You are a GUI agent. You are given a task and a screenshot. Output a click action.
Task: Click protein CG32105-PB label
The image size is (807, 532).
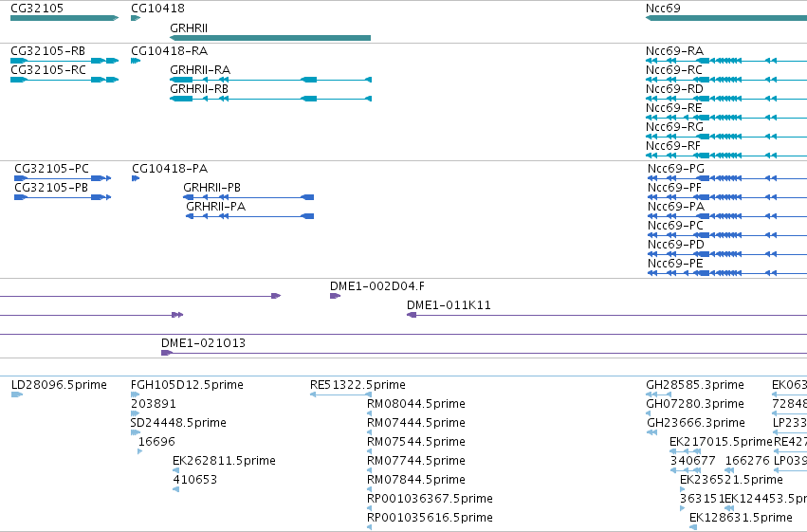click(51, 188)
